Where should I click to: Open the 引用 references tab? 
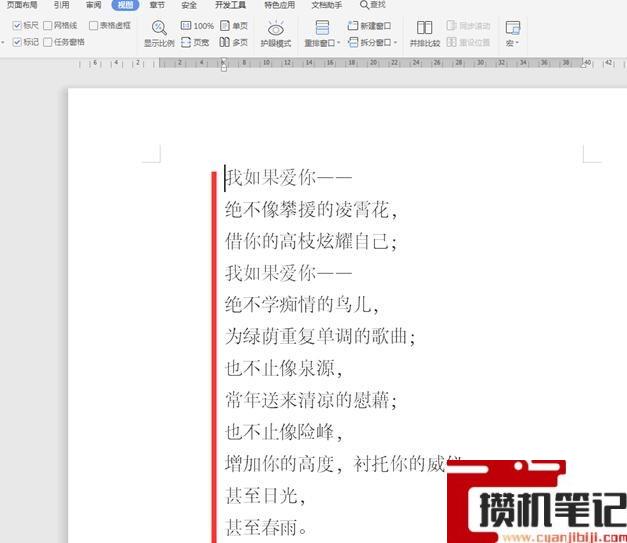click(x=61, y=5)
